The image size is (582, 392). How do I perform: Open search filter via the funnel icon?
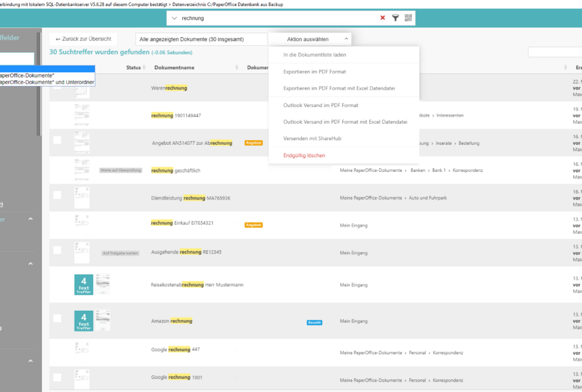click(396, 18)
